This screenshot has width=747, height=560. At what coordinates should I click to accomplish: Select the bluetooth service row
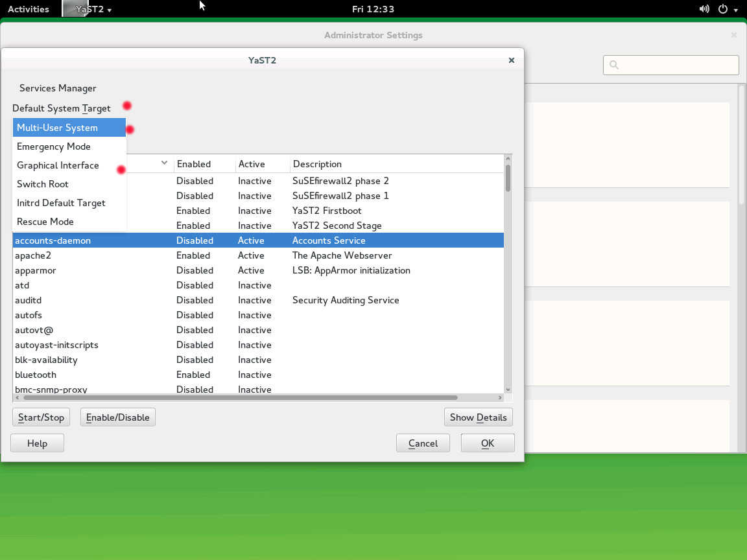point(258,375)
